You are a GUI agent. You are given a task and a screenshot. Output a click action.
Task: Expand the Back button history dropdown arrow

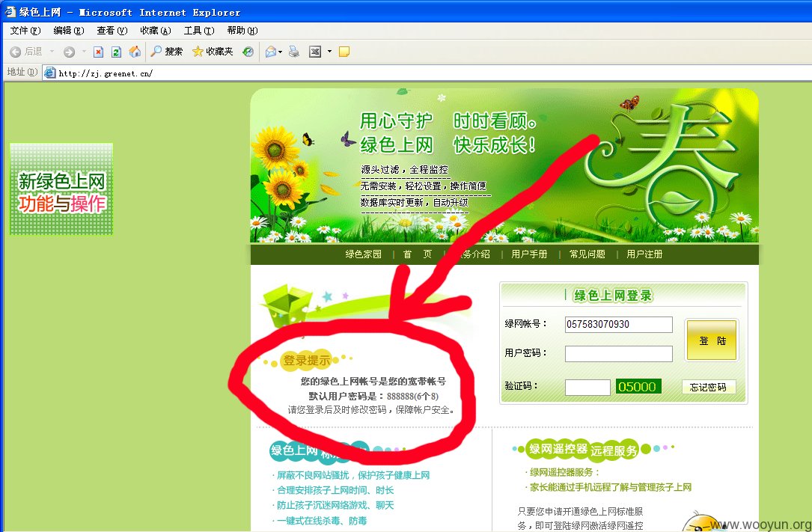(52, 51)
